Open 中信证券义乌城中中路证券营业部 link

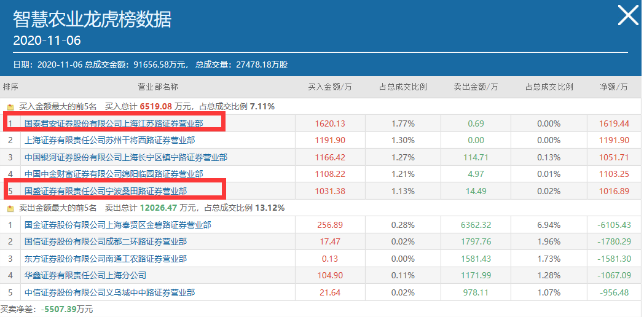tap(109, 293)
